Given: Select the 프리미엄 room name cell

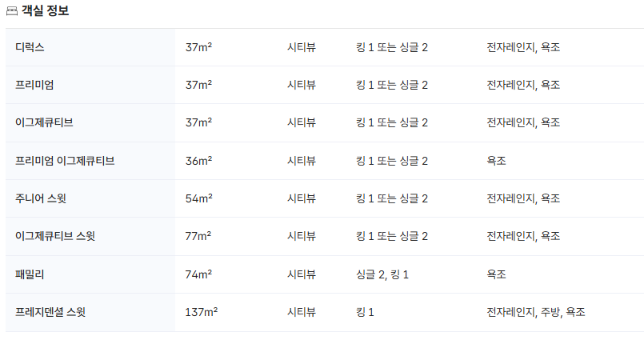Looking at the screenshot, I should coord(34,85).
